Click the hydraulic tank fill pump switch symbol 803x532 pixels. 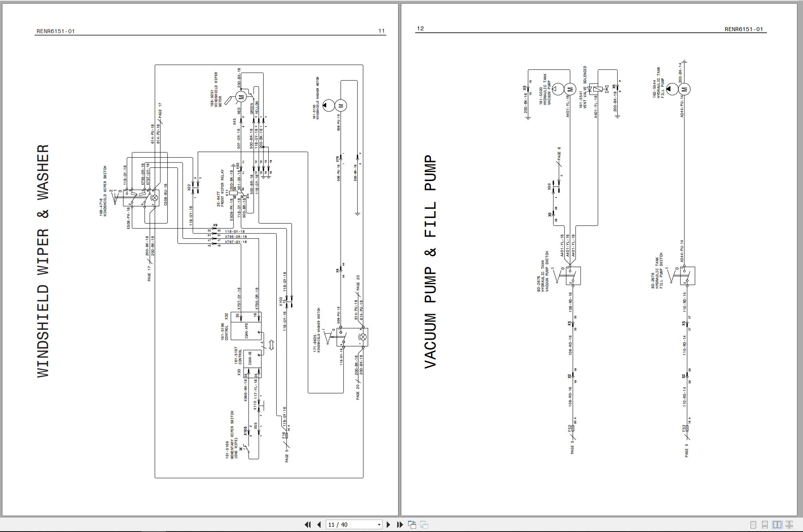(687, 276)
